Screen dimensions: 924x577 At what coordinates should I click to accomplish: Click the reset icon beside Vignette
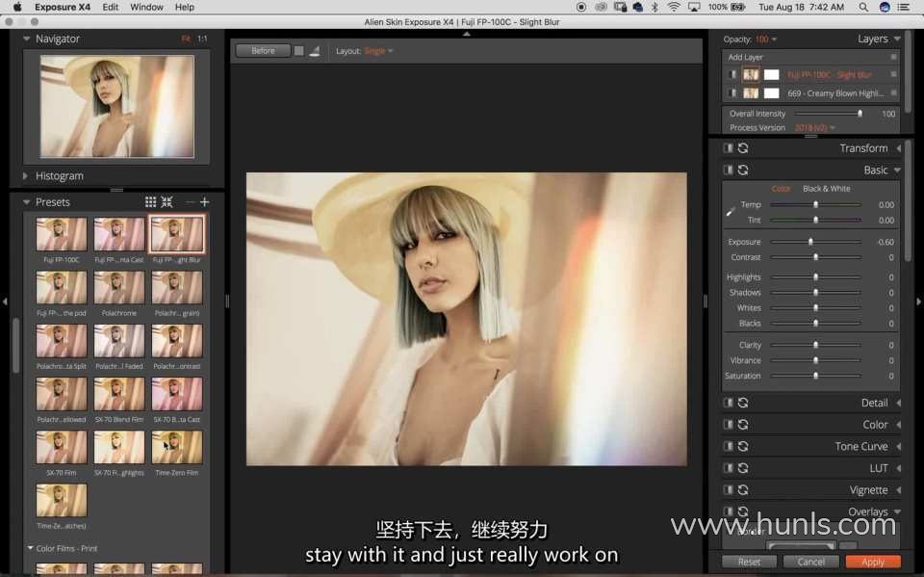742,490
